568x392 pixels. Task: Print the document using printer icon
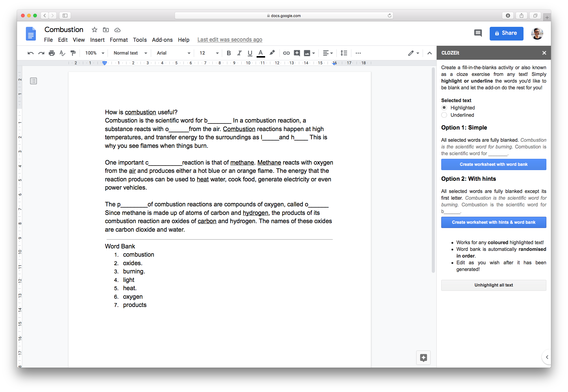click(52, 53)
